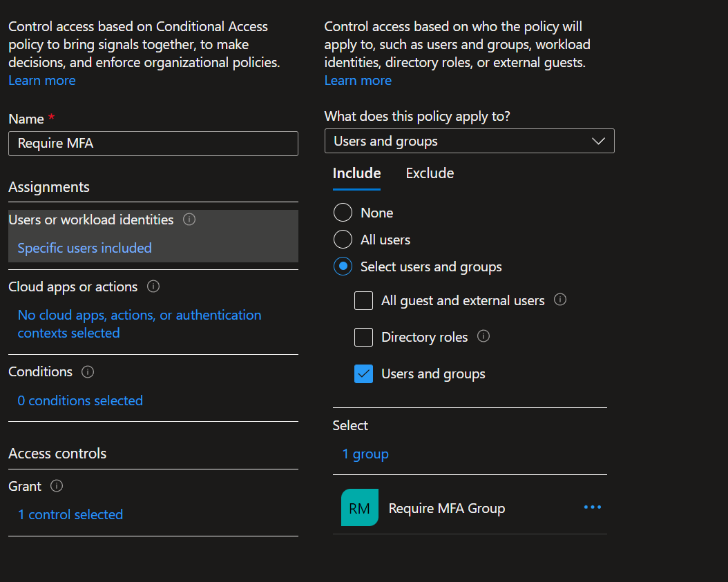The image size is (728, 582).
Task: Open the policy applies to dropdown
Action: coord(469,142)
